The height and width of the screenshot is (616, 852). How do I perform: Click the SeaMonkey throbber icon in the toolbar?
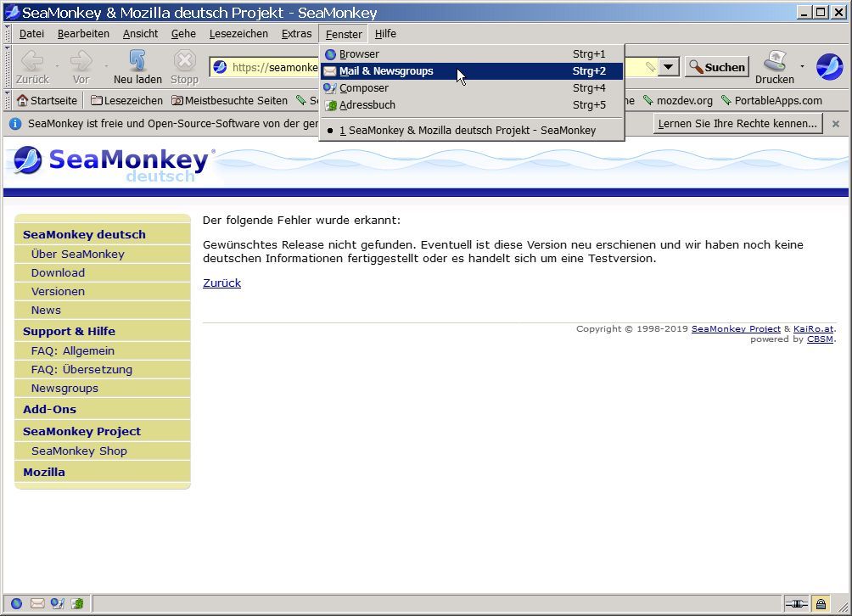(x=830, y=67)
